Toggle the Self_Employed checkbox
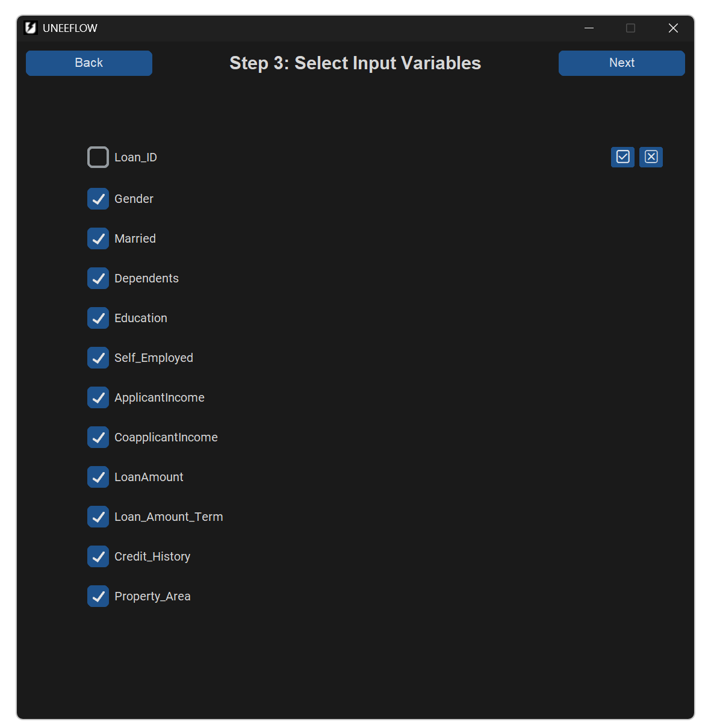The image size is (717, 728). click(98, 358)
